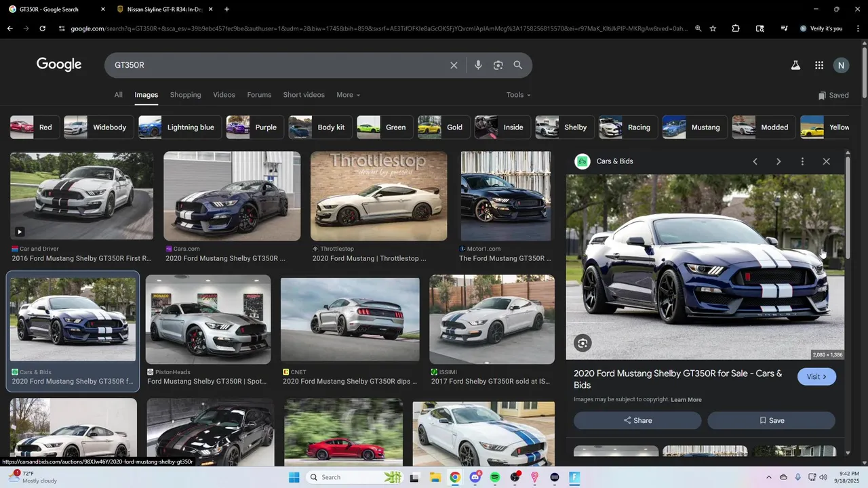Open the PistonHeads GT350R thumbnail
868x488 pixels.
point(208,320)
